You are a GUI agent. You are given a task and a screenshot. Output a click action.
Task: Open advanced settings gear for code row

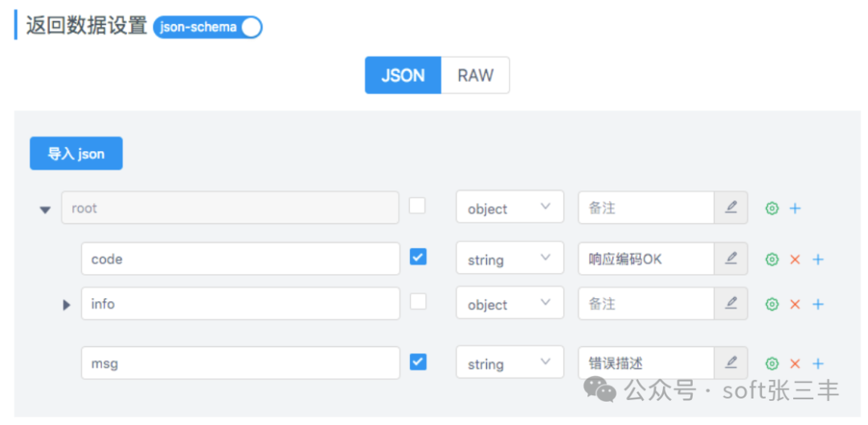772,259
